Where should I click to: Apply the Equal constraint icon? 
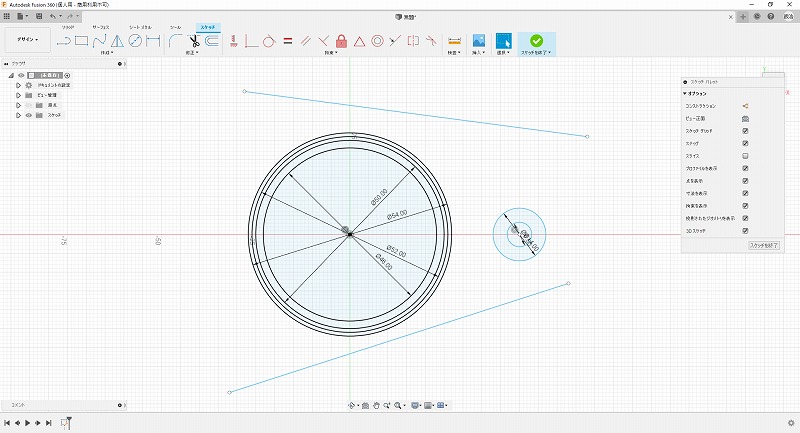point(287,41)
